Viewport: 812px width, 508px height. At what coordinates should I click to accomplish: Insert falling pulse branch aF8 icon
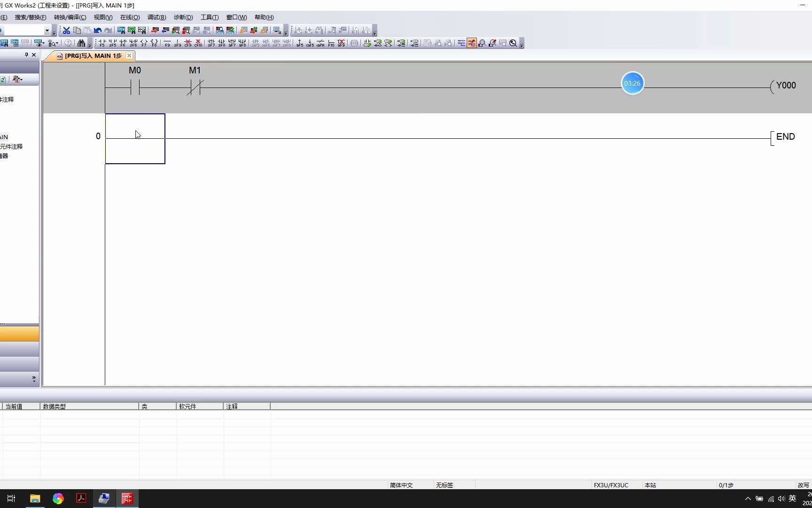click(x=242, y=43)
